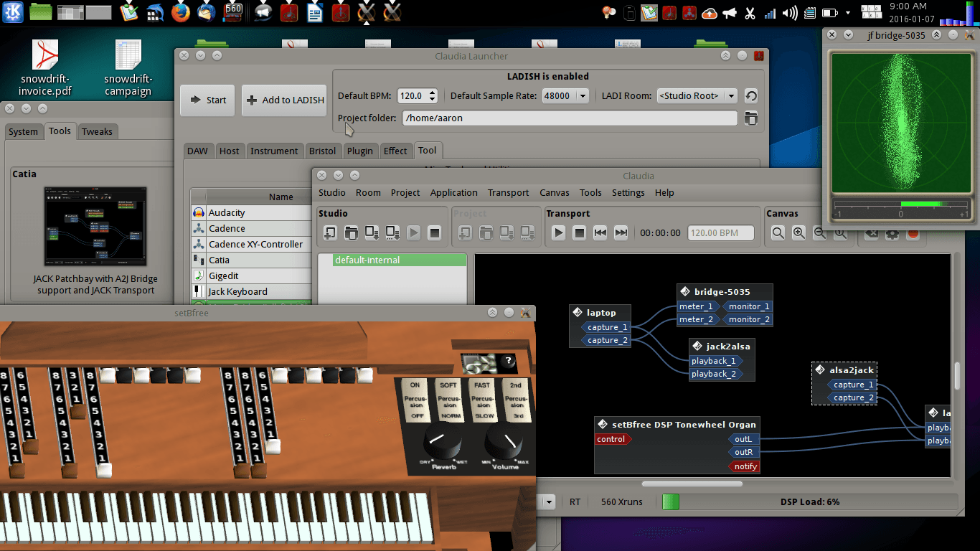Toggle Percussion SOFT/NORM tab switch
This screenshot has width=980, height=551.
(448, 400)
